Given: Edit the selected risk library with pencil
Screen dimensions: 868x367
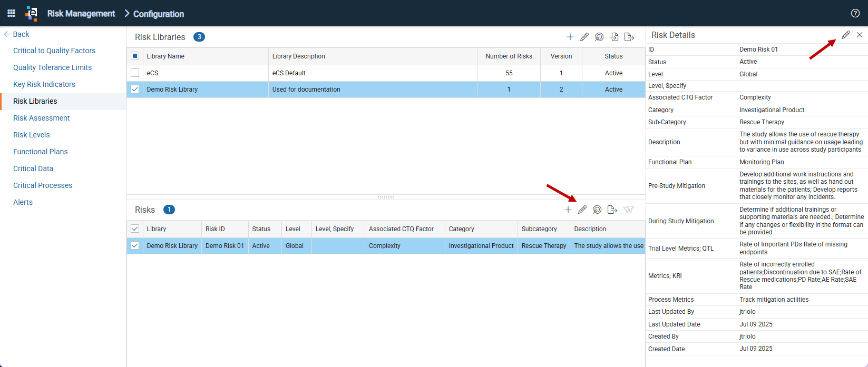Looking at the screenshot, I should [x=584, y=37].
